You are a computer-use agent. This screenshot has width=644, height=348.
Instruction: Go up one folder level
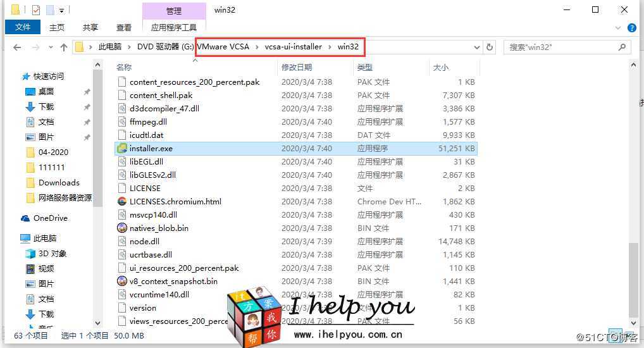click(x=64, y=47)
